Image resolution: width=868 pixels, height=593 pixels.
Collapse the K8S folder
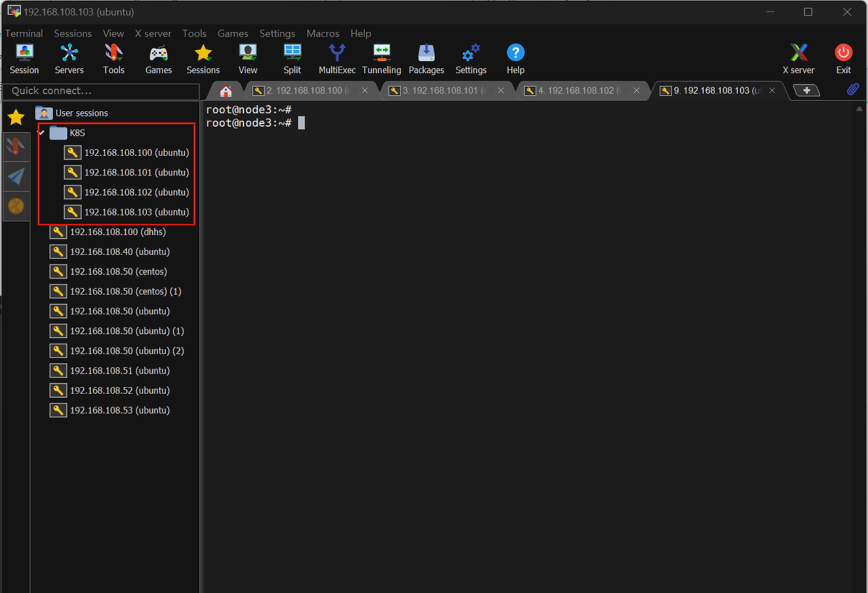(42, 133)
